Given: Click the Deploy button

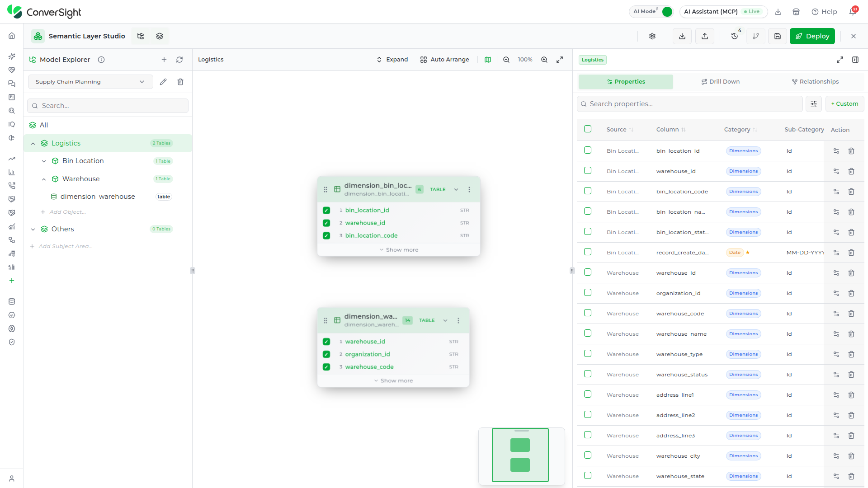Looking at the screenshot, I should tap(812, 36).
